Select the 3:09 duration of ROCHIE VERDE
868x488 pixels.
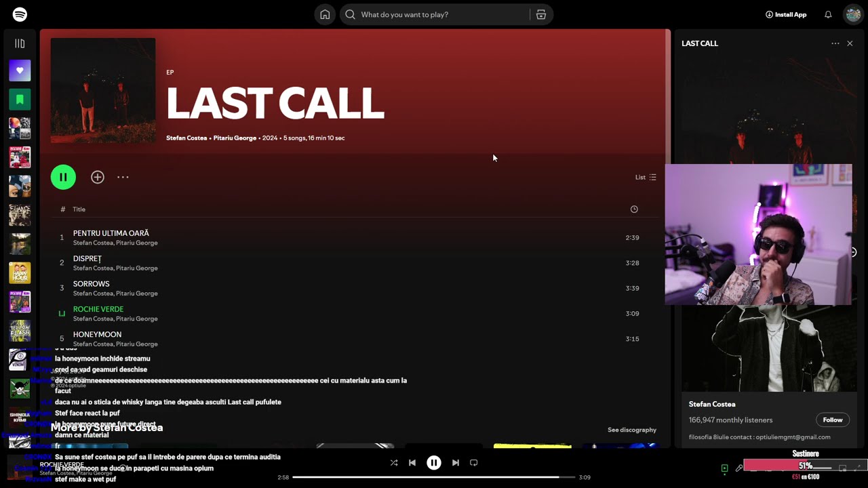click(x=632, y=314)
